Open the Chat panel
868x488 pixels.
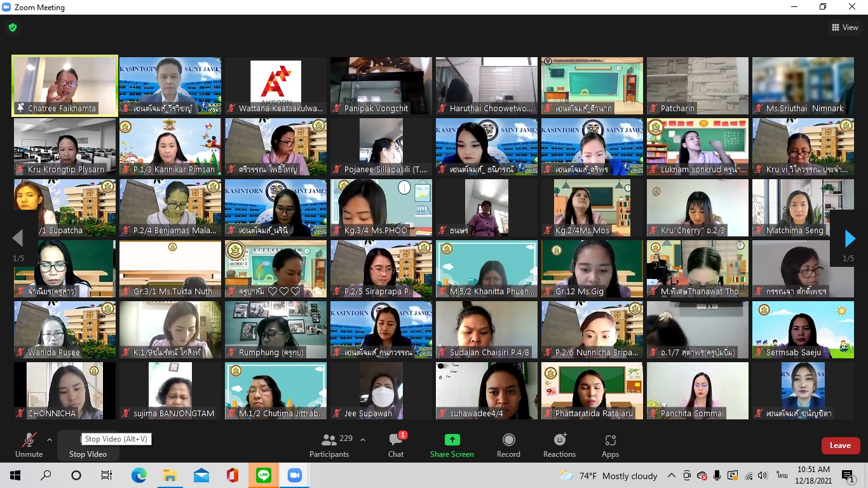(396, 444)
